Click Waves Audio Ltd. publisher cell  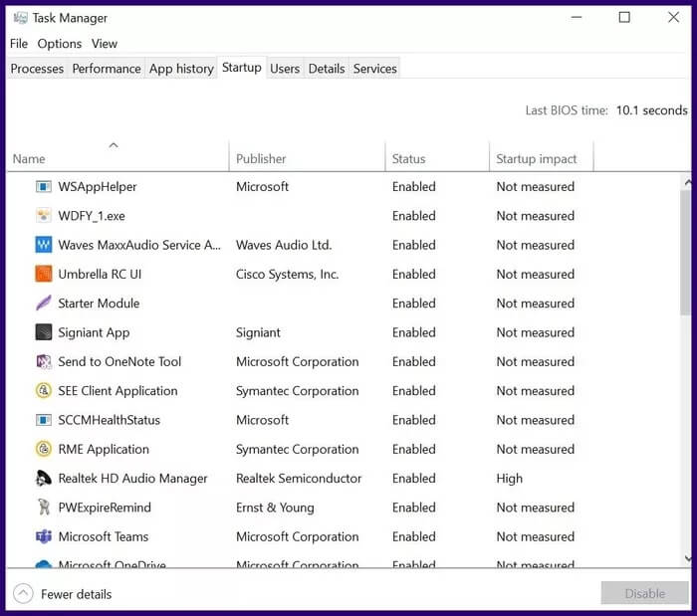[284, 245]
